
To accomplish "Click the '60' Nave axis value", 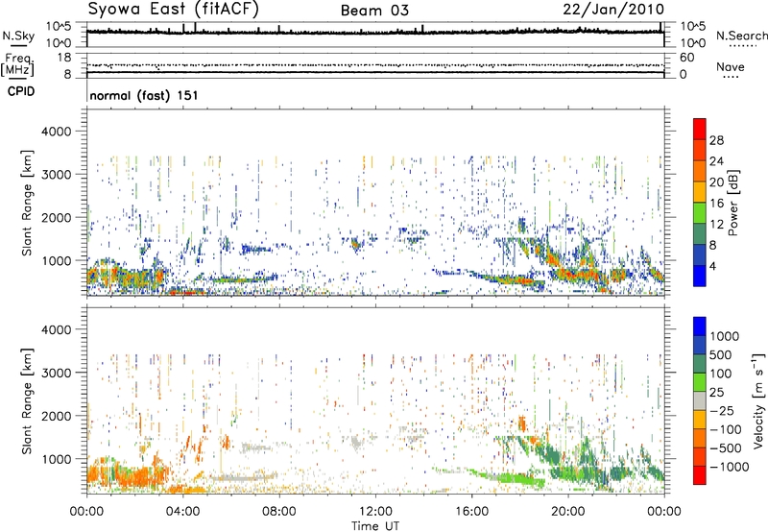I will [686, 58].
